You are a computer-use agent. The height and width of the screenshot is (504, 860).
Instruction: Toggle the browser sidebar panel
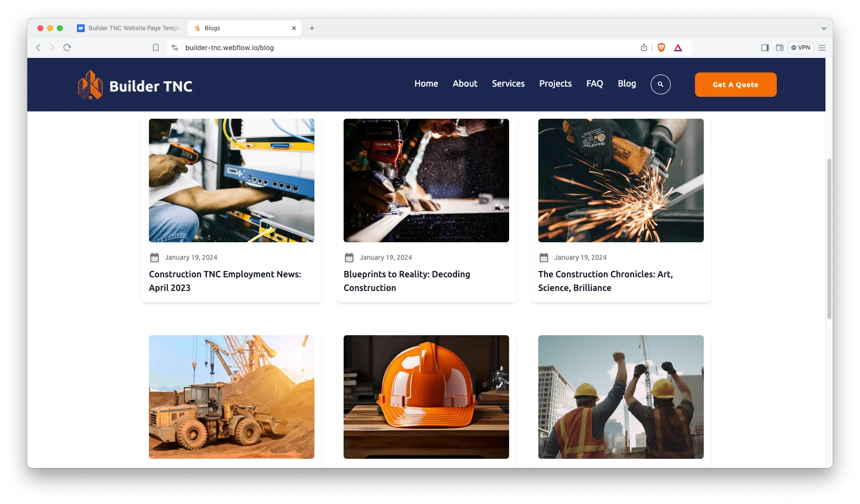[x=765, y=48]
